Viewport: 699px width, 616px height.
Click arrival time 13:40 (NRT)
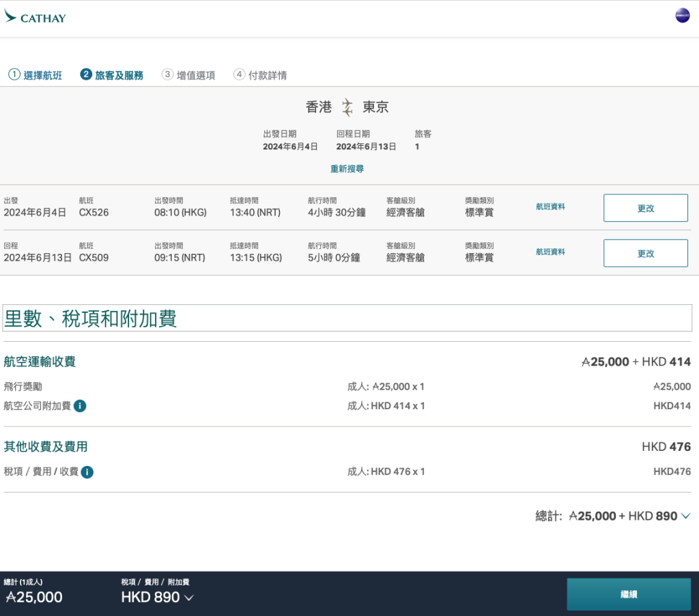click(x=255, y=212)
